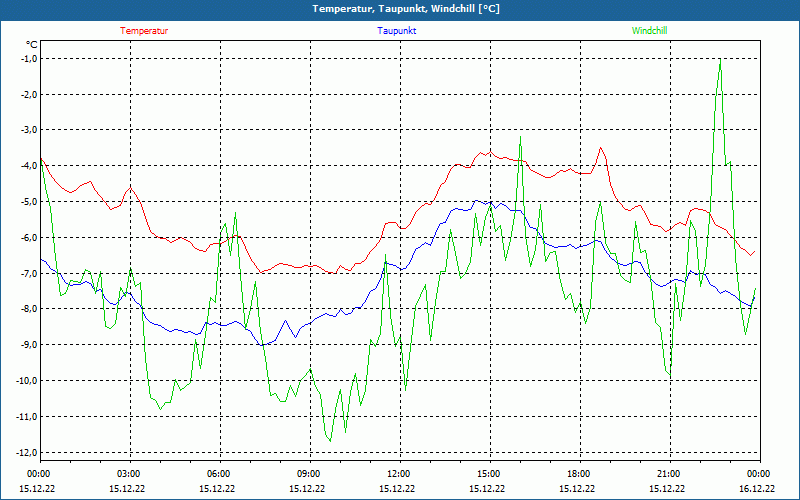This screenshot has height=500, width=800.
Task: Click the -8,0 y-axis value
Action: pos(28,309)
